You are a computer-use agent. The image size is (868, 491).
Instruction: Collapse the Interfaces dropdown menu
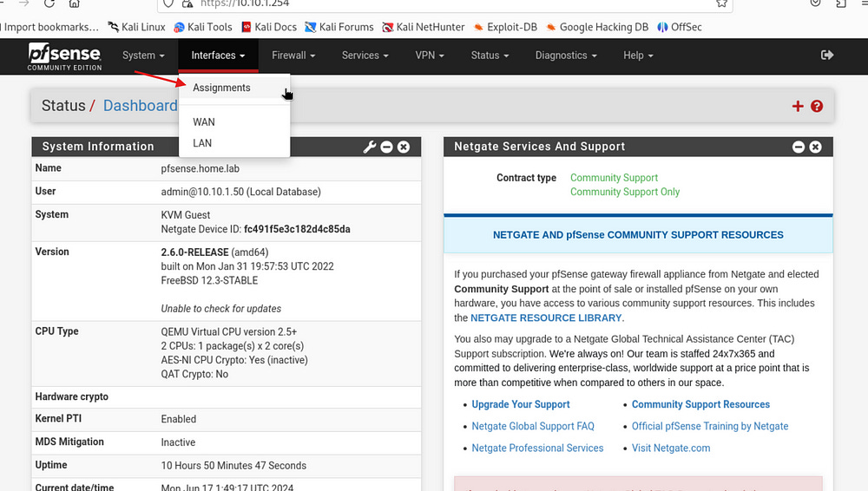coord(218,56)
